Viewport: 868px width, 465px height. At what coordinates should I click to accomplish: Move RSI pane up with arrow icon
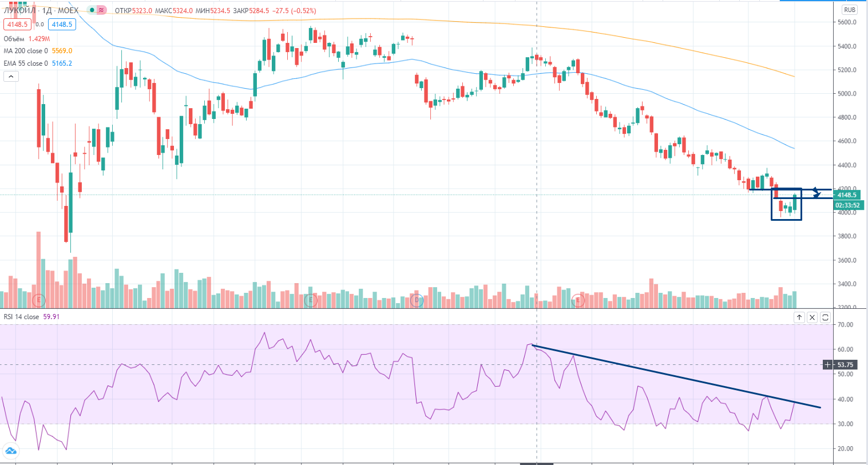point(799,317)
